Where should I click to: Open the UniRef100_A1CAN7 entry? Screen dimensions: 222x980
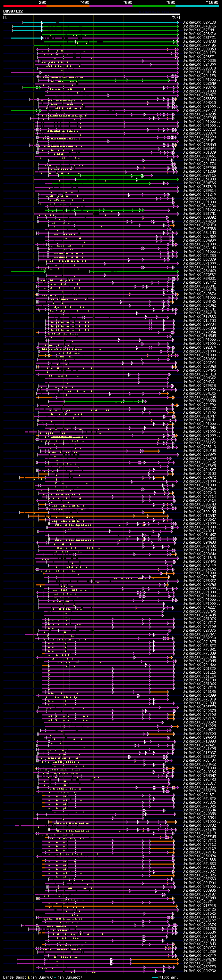click(x=199, y=516)
